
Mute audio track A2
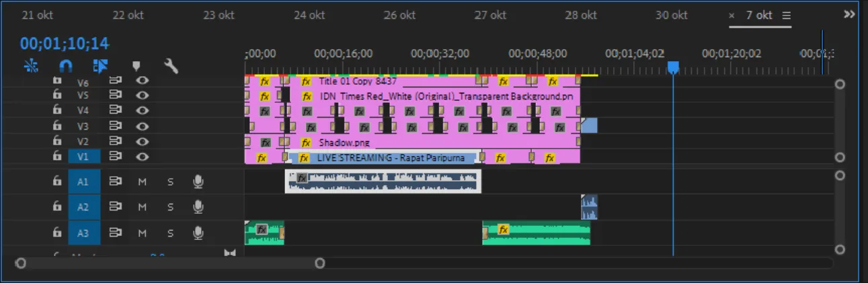(143, 207)
